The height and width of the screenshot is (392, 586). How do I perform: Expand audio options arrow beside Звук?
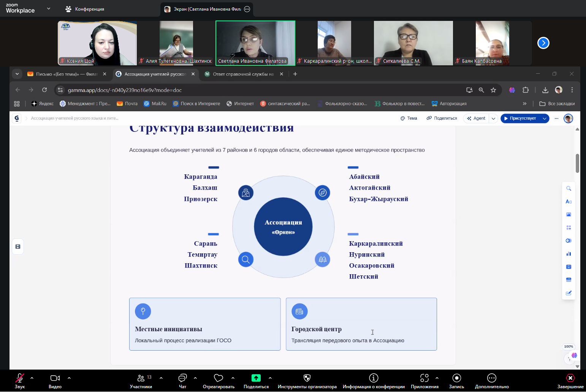[32, 378]
